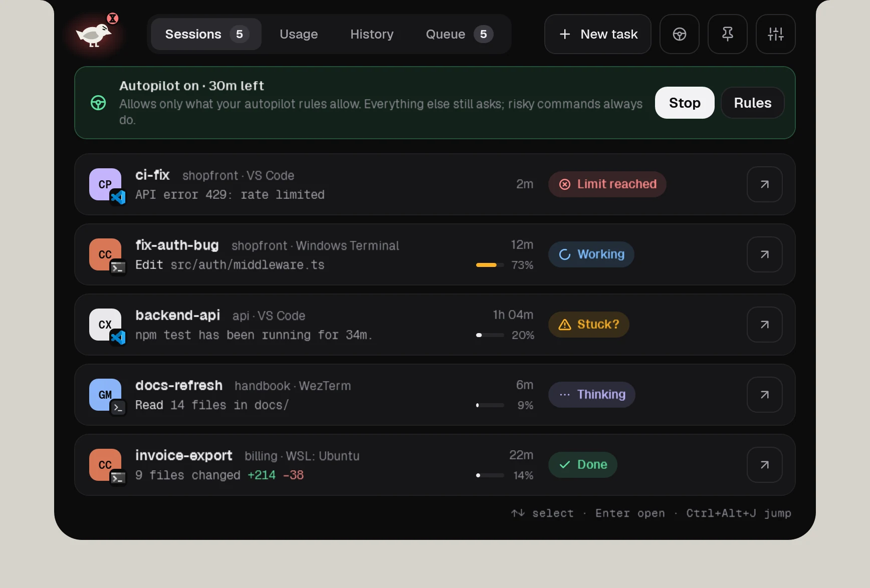Click the invoice-export 14% progress bar
870x588 pixels.
point(490,475)
